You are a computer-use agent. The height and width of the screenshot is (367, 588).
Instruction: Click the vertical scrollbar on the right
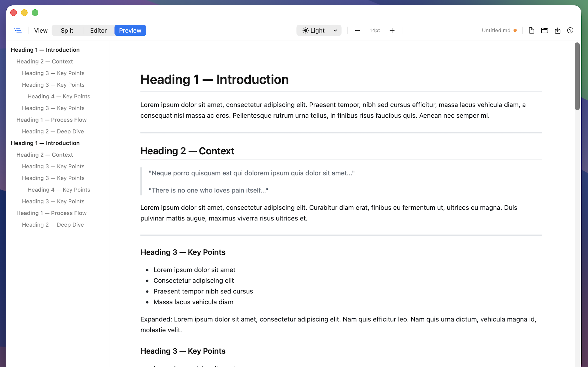[x=577, y=75]
